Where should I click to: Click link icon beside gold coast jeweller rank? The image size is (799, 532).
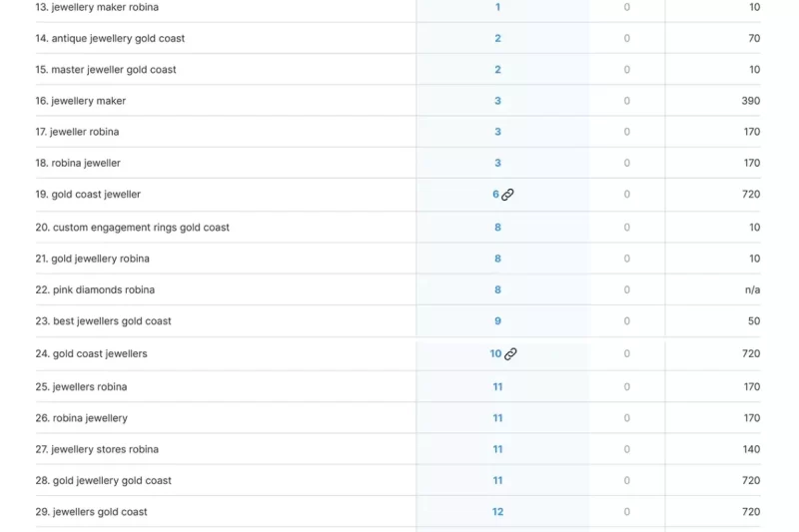(507, 195)
